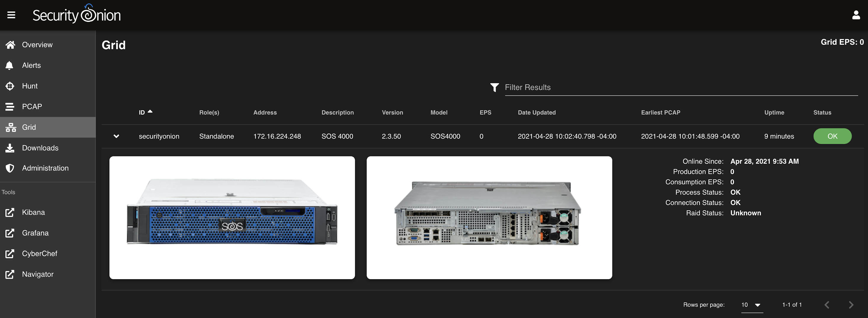Open the Alerts page from the sidebar

(x=31, y=65)
